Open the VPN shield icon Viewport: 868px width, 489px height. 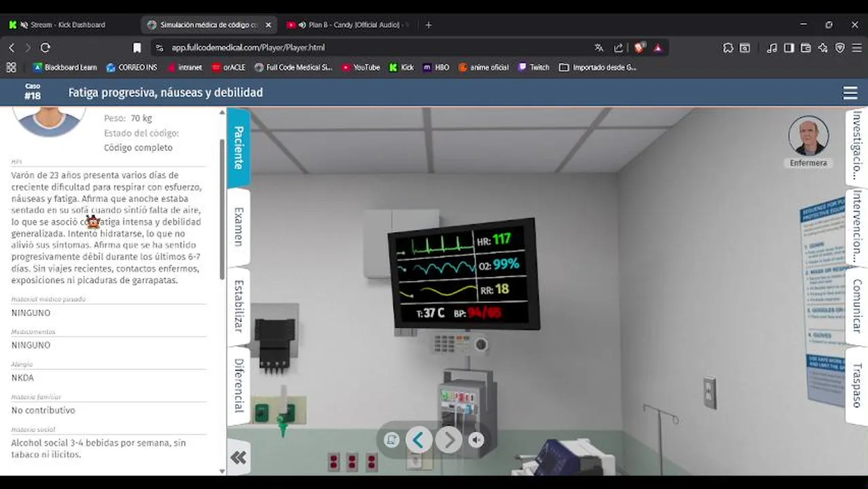pos(839,48)
